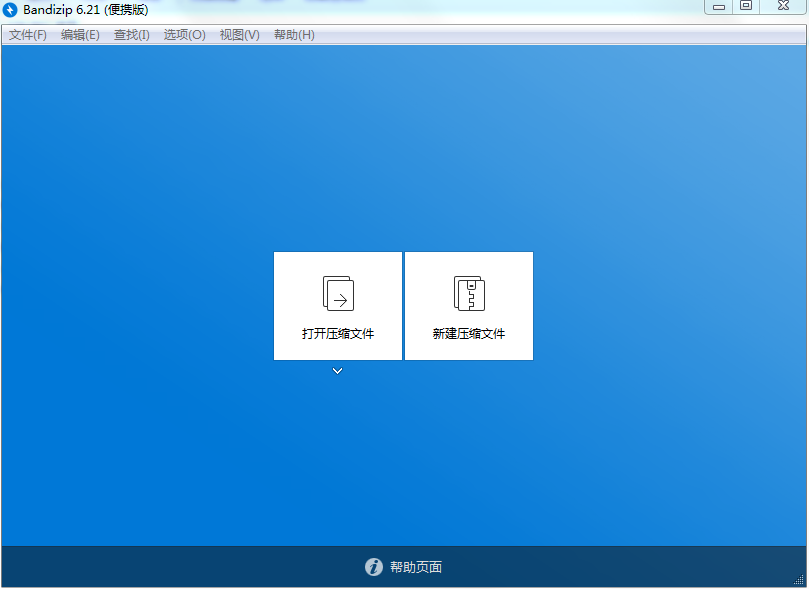
Task: Open the 文件(F) menu
Action: point(28,35)
